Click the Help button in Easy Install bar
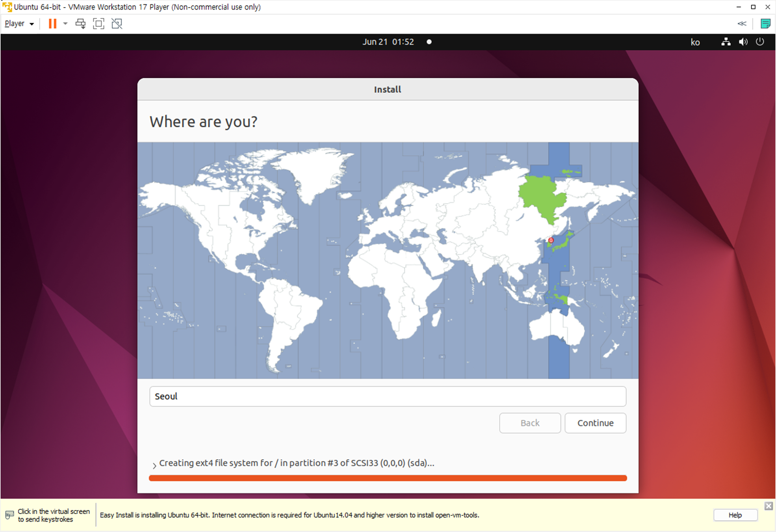Screen dimensions: 776x532 click(x=735, y=515)
